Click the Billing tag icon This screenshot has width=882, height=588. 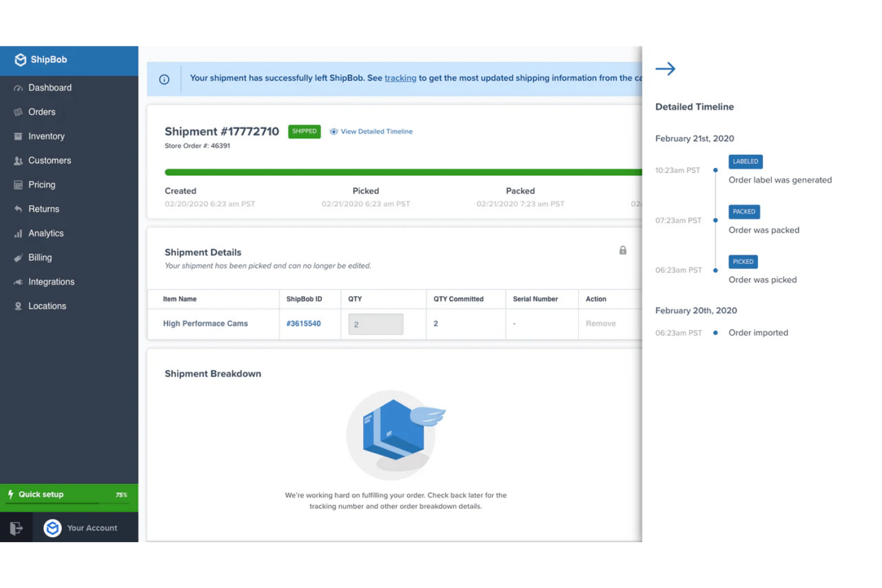click(18, 258)
